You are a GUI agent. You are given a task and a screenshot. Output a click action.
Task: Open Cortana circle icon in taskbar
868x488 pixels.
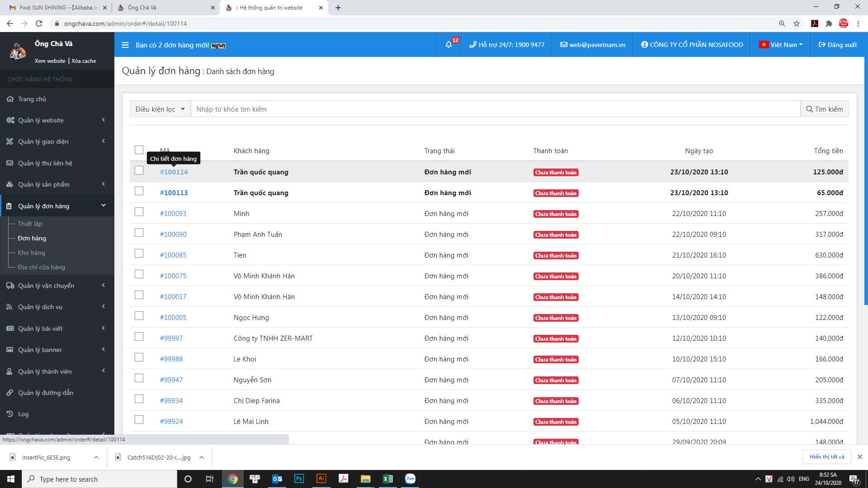(188, 479)
